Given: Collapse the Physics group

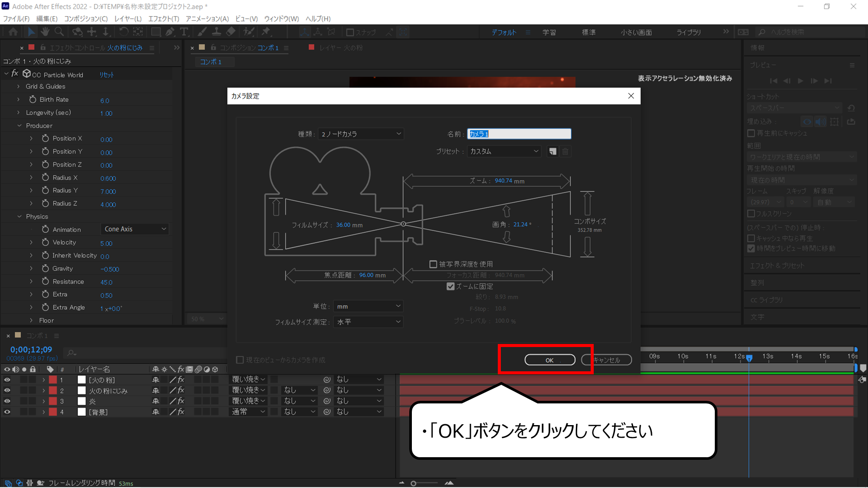Looking at the screenshot, I should pyautogui.click(x=19, y=216).
